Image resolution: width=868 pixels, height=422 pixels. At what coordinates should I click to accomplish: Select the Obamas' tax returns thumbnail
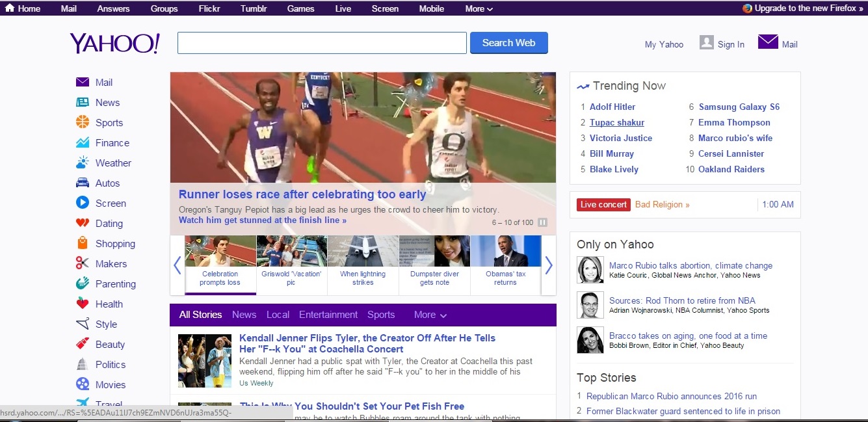(506, 265)
